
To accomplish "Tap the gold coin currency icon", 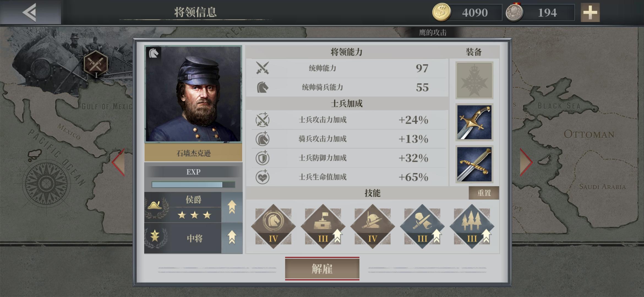I will point(441,12).
